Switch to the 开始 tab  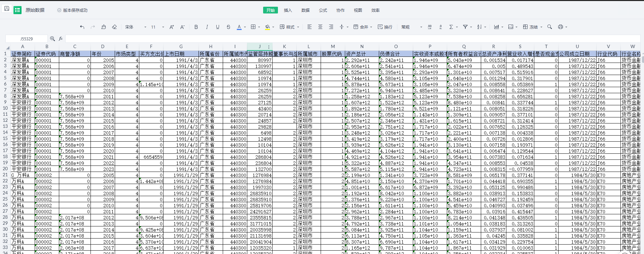271,10
